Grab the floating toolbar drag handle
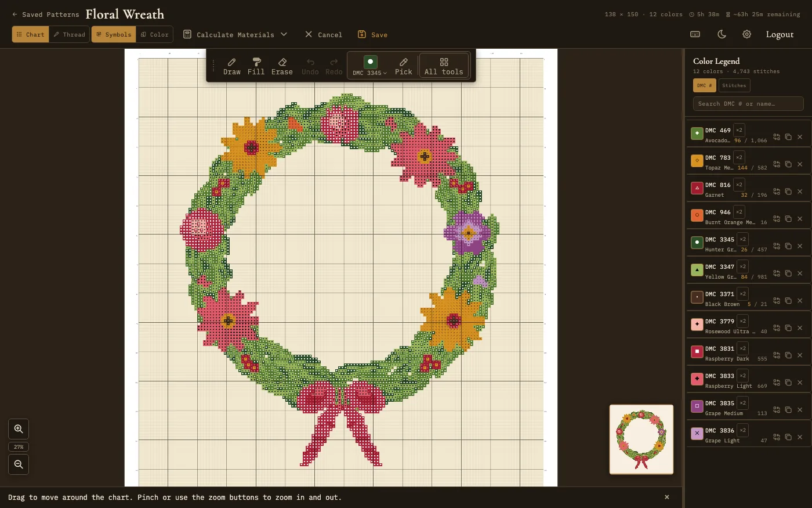 (x=213, y=66)
